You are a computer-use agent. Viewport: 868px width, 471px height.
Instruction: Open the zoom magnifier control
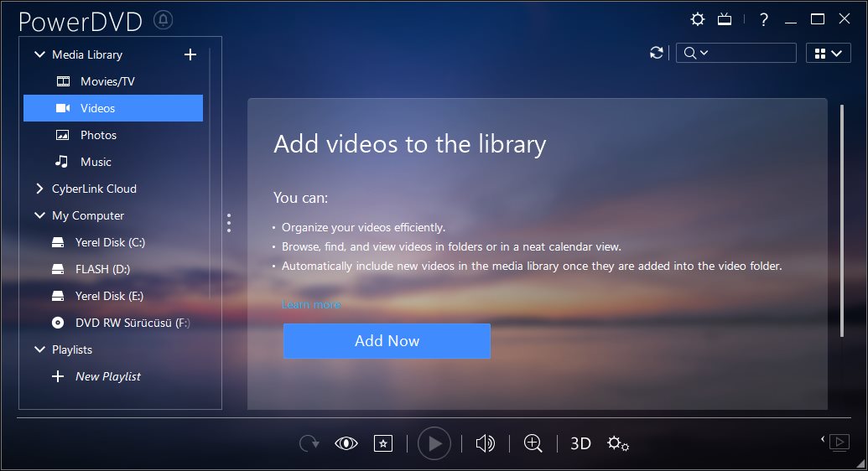[x=533, y=443]
